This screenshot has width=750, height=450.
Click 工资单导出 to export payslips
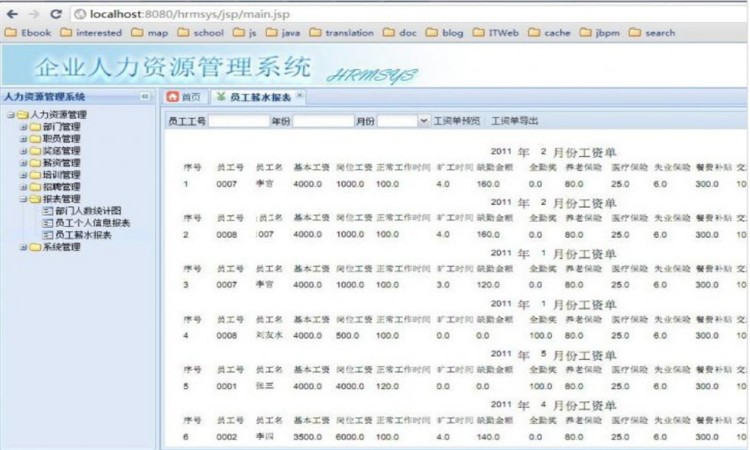(515, 121)
